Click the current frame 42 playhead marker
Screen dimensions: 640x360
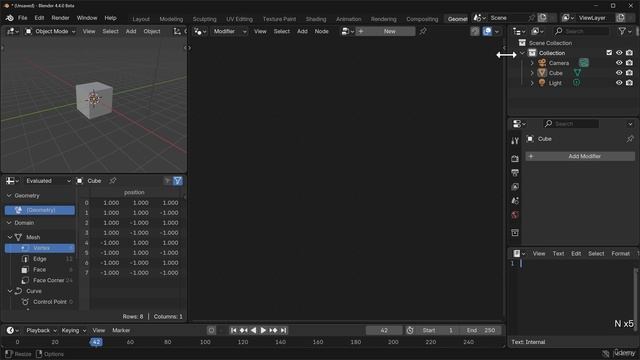(x=96, y=342)
